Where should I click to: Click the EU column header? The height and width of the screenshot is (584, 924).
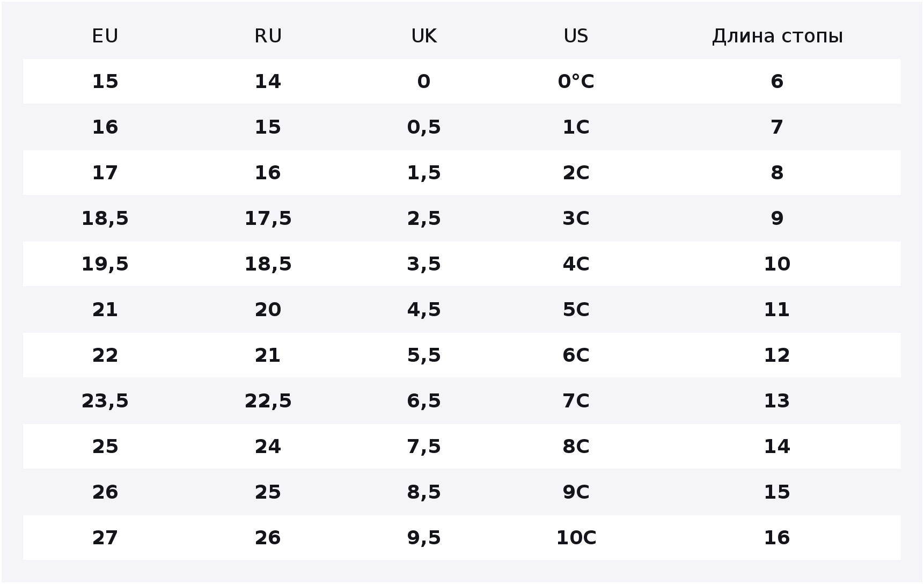105,36
